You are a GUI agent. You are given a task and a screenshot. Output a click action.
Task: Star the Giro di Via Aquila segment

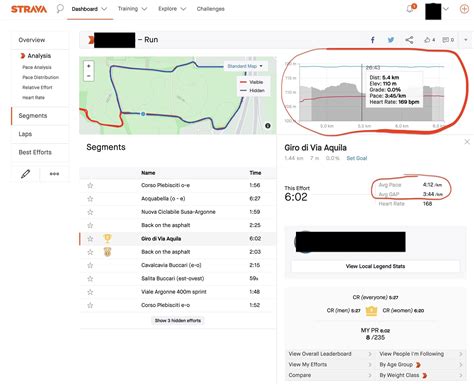(x=90, y=239)
